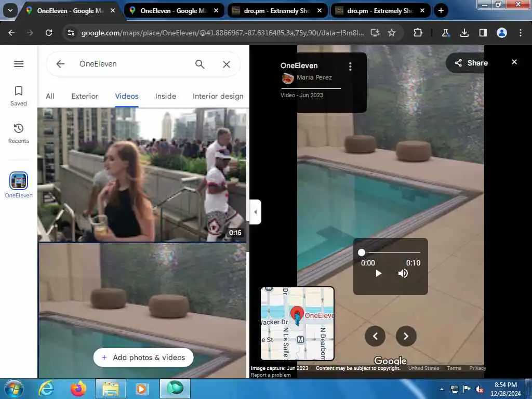Open File Explorer from taskbar

(111, 389)
